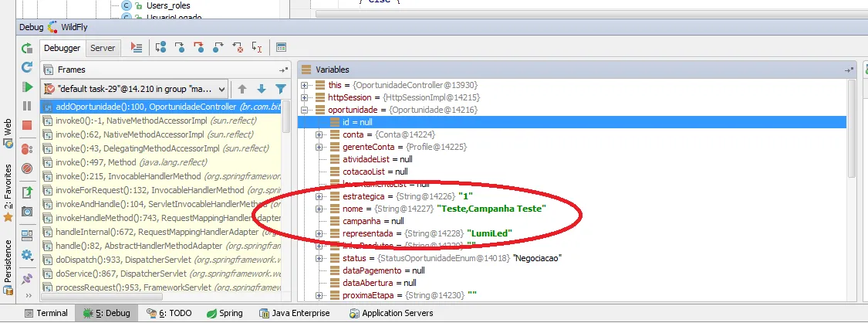
Task: Click the Step Into icon
Action: point(179,48)
